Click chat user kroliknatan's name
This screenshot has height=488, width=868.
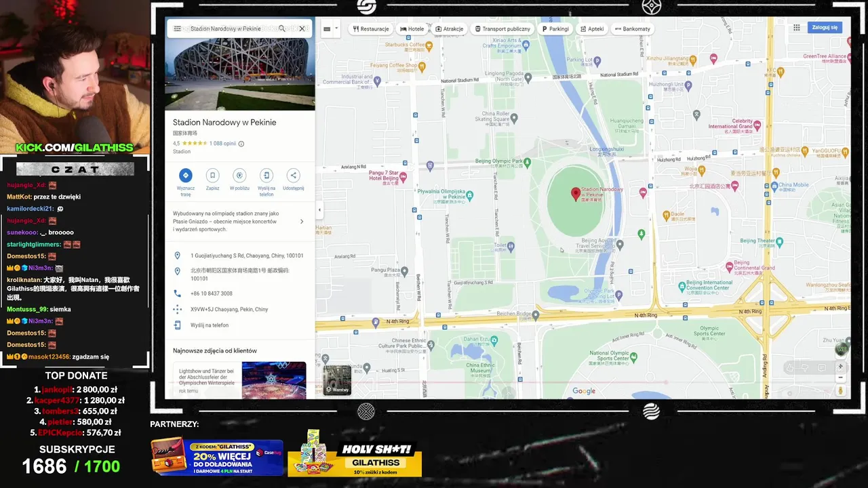24,280
